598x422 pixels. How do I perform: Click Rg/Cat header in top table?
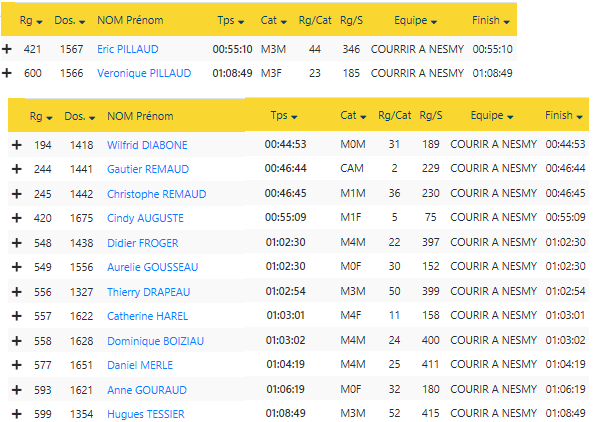click(315, 20)
